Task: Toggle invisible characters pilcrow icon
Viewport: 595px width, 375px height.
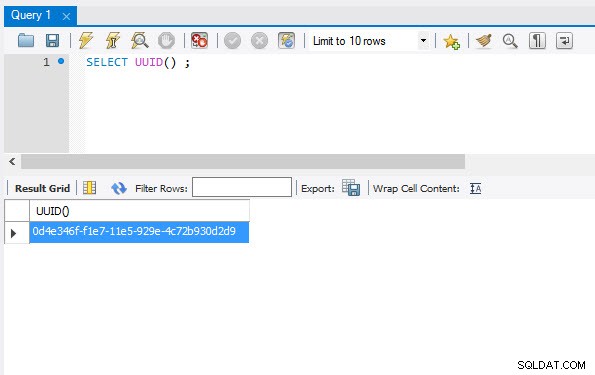Action: pos(537,41)
